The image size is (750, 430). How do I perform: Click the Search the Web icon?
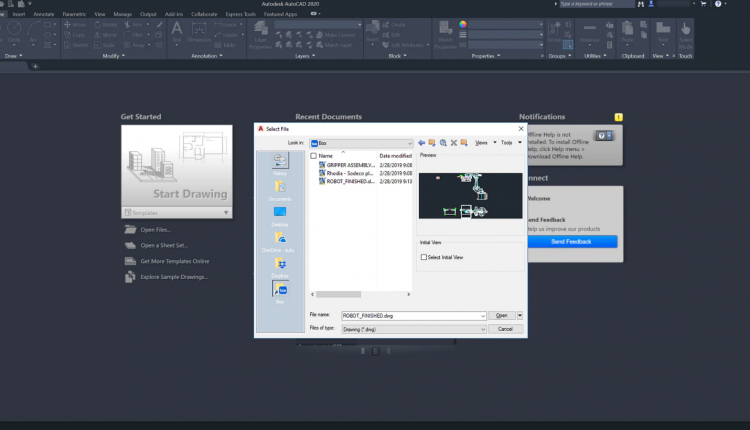click(443, 143)
